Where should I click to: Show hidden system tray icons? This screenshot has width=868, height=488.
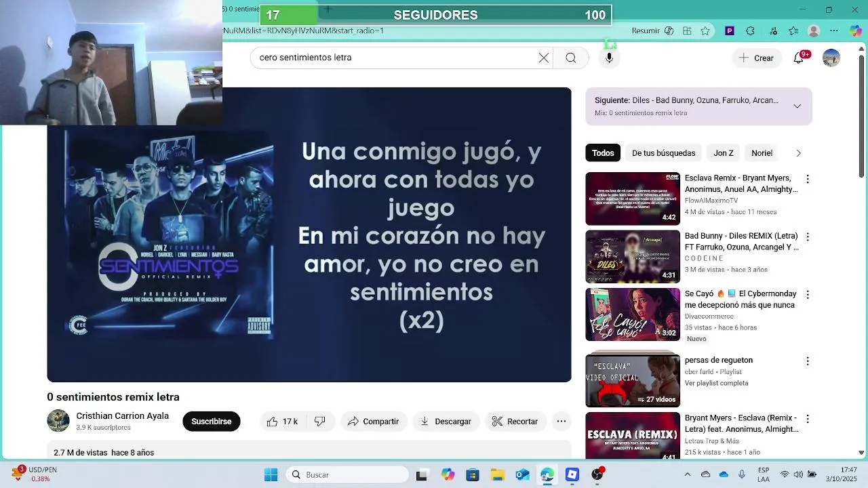coord(687,474)
